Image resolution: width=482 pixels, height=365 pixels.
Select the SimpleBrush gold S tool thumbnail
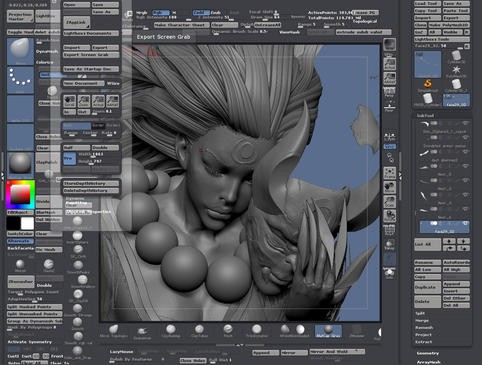coord(427,84)
